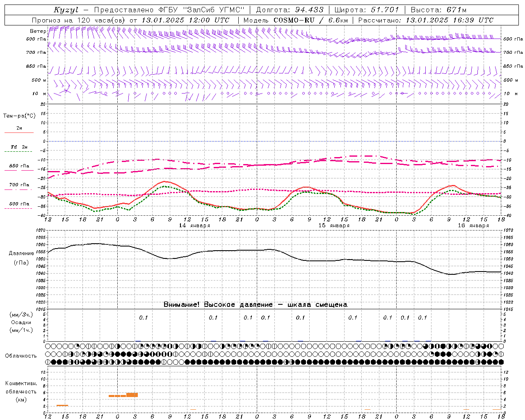Click the latitude value "Широта: 51.701"
Image resolution: width=525 pixels, height=420 pixels.
pos(367,10)
